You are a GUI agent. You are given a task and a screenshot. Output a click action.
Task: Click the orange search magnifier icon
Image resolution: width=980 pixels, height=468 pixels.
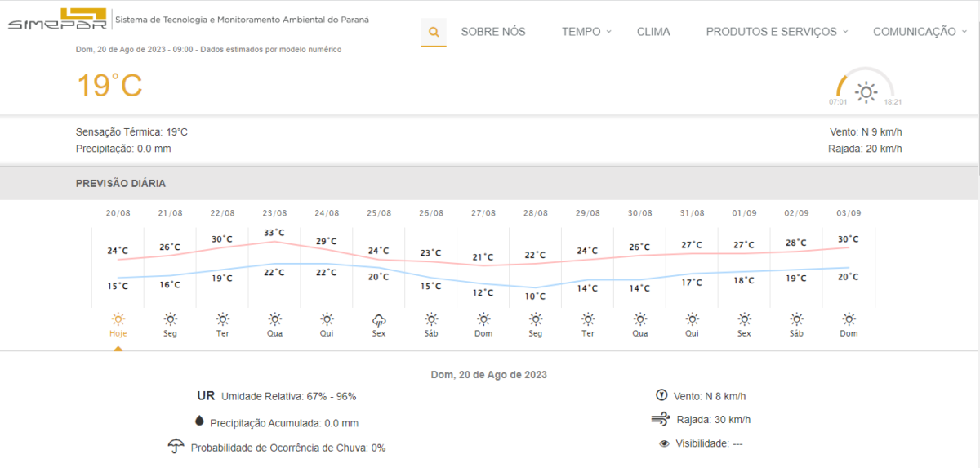434,33
